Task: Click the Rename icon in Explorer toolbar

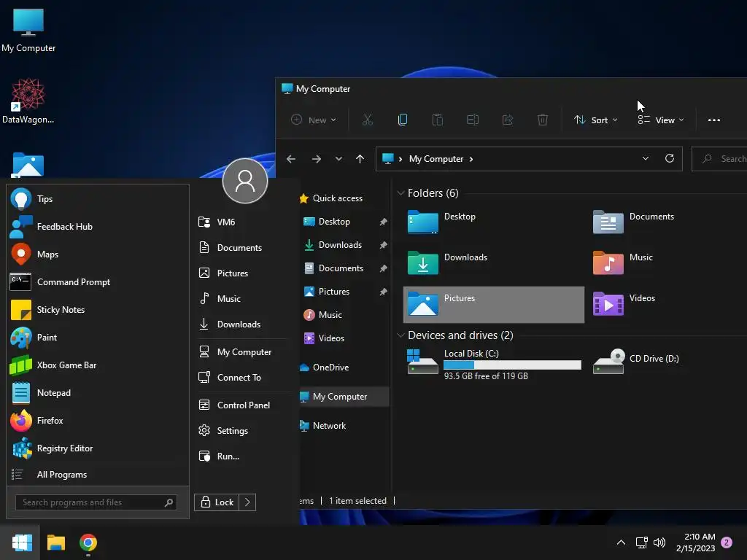Action: click(x=473, y=120)
